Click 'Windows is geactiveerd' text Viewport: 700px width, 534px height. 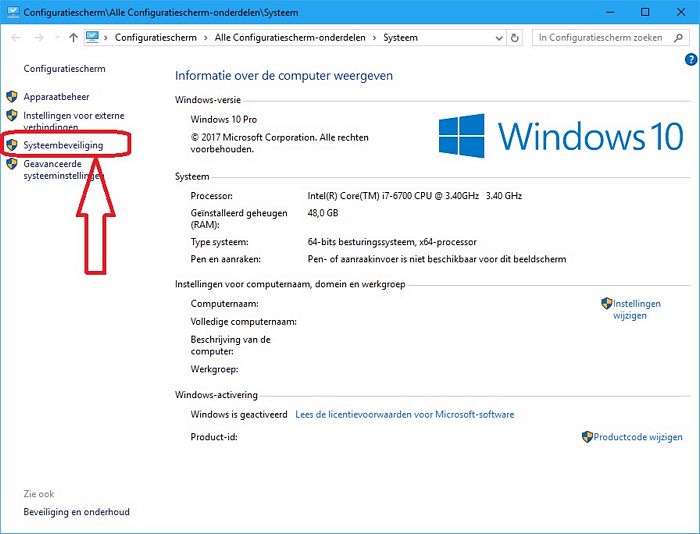[239, 414]
